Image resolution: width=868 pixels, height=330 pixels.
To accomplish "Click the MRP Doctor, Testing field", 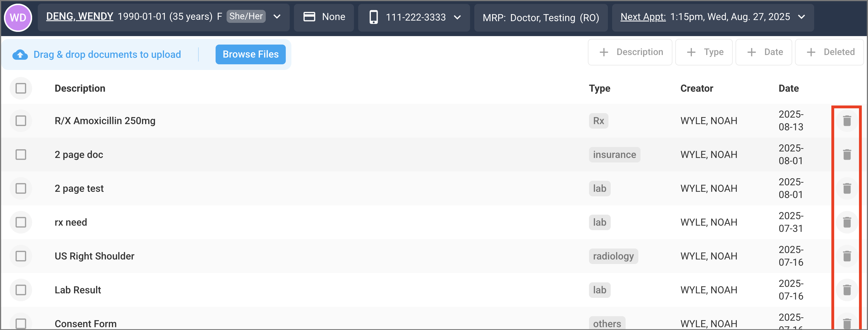I will pos(541,17).
